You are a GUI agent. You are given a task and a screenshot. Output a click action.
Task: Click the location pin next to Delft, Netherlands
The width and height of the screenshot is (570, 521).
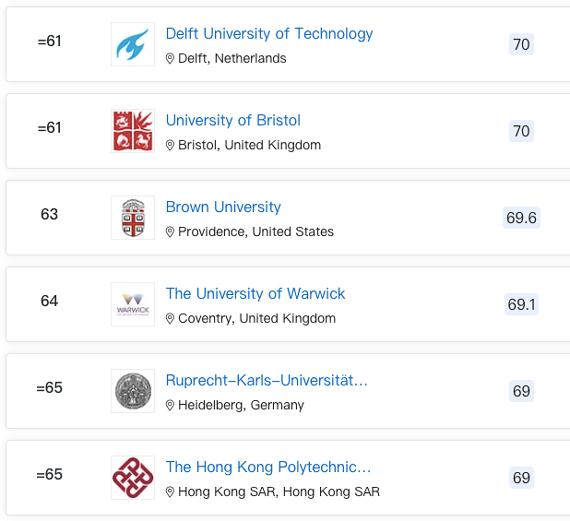point(170,59)
